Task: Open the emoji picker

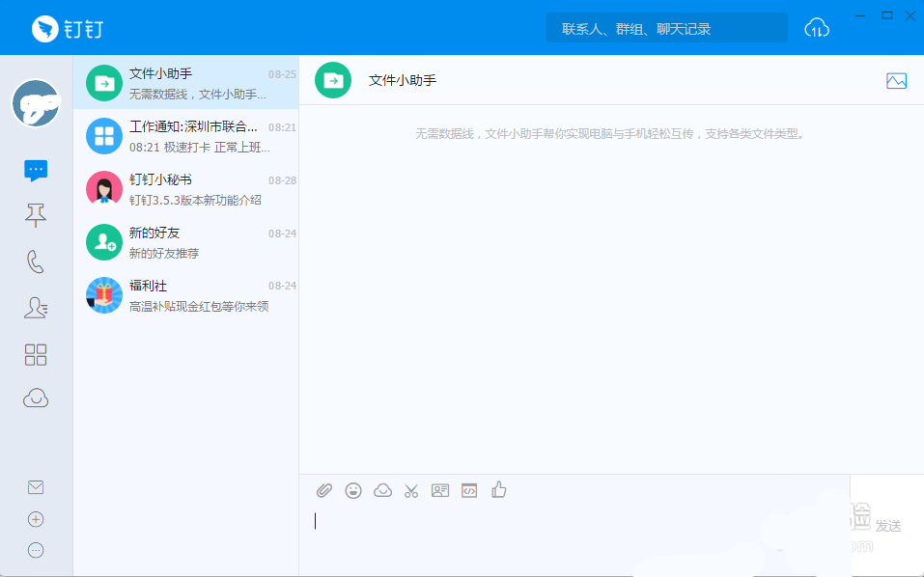Action: pyautogui.click(x=353, y=490)
